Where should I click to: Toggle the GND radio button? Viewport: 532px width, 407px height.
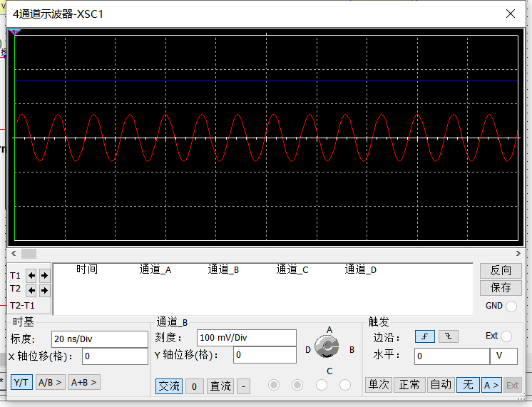coord(511,306)
